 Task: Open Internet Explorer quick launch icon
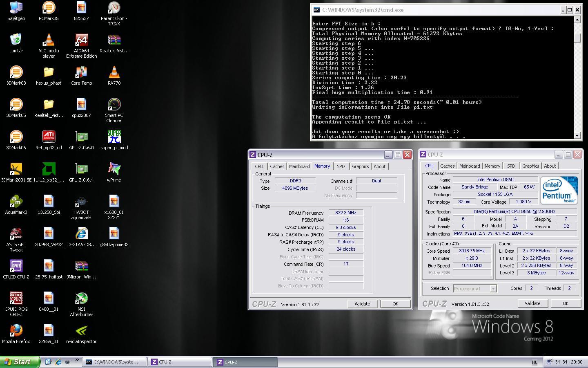point(58,362)
